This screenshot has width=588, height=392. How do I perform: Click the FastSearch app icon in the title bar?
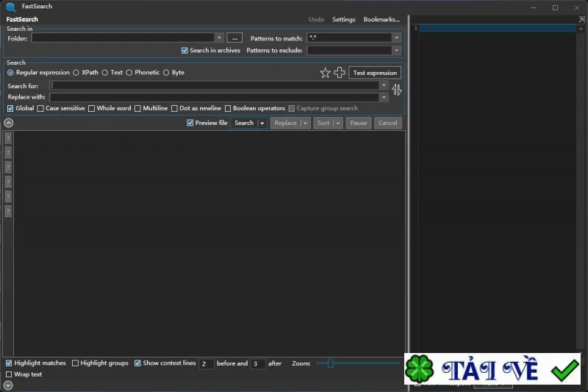[11, 7]
